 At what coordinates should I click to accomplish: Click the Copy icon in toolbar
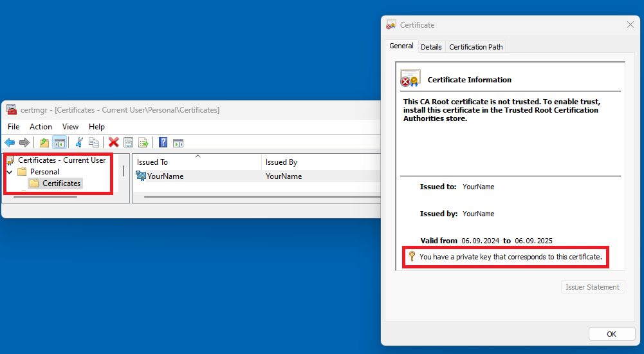point(94,142)
